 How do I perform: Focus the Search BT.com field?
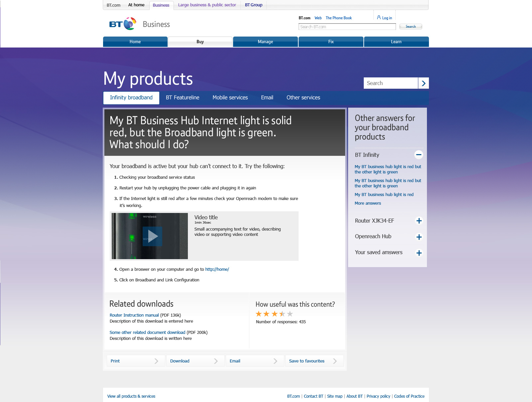point(347,27)
